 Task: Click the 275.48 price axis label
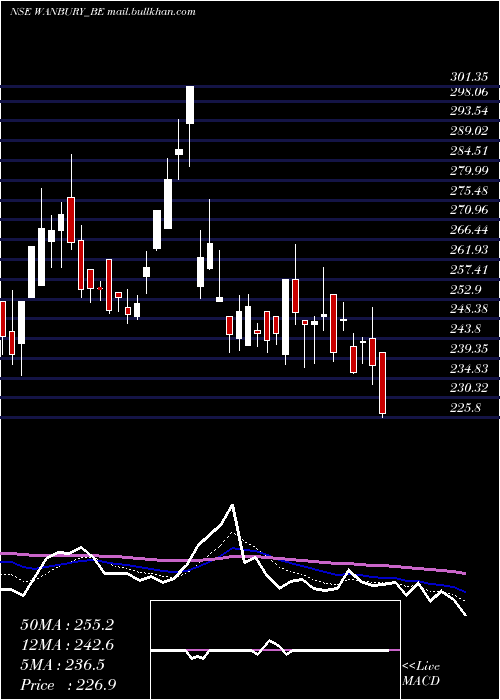(469, 191)
